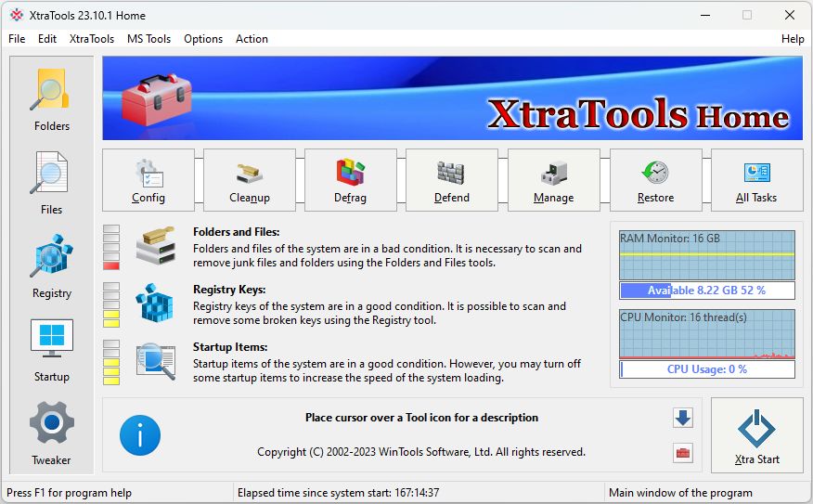This screenshot has height=504, width=813.
Task: Show All Tasks
Action: 756,180
